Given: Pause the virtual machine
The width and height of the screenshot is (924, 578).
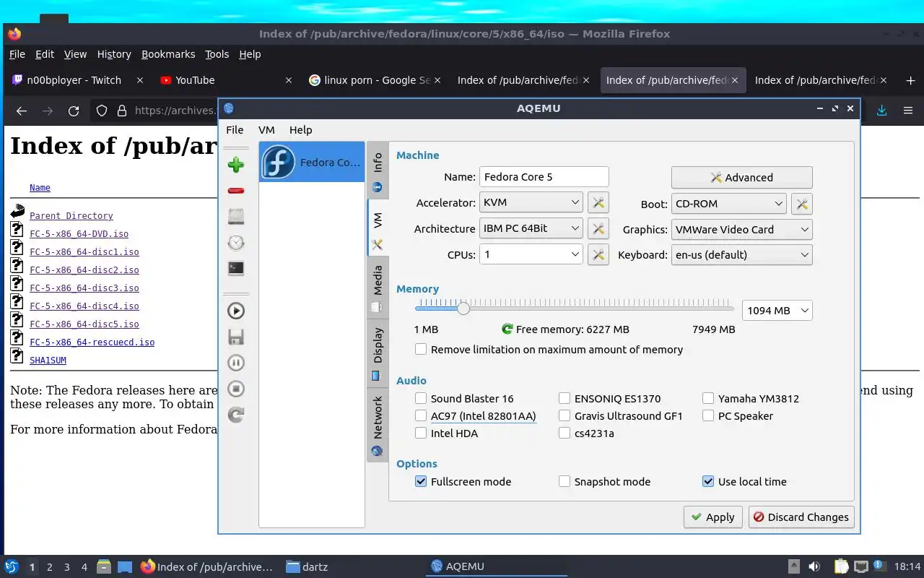Looking at the screenshot, I should [x=235, y=363].
